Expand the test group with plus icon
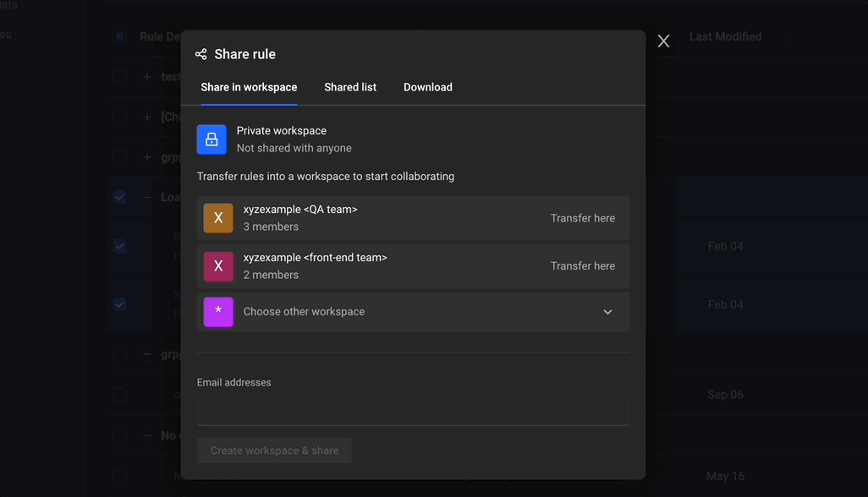 pos(146,77)
